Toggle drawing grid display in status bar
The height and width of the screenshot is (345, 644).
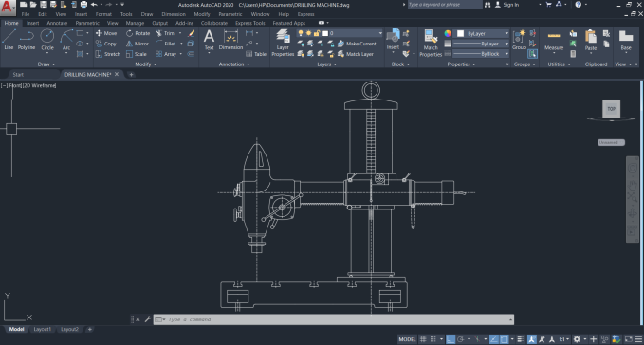(x=423, y=339)
